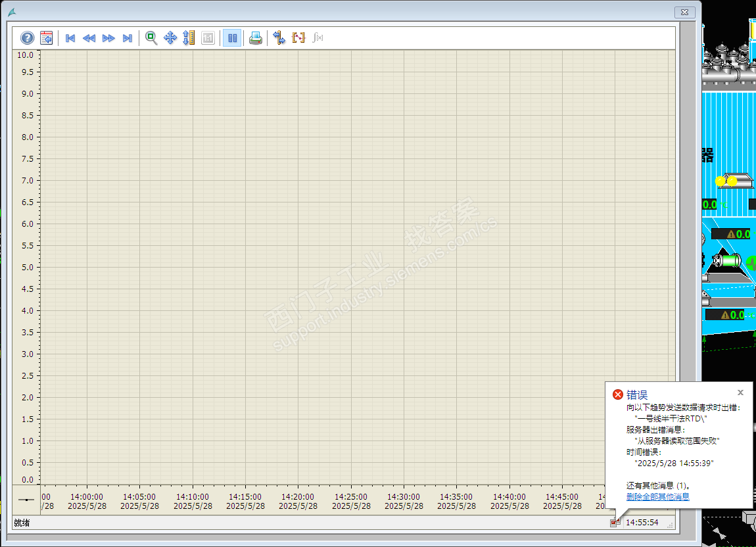756x547 pixels.
Task: Click the 14:45:00 time axis label
Action: point(562,496)
